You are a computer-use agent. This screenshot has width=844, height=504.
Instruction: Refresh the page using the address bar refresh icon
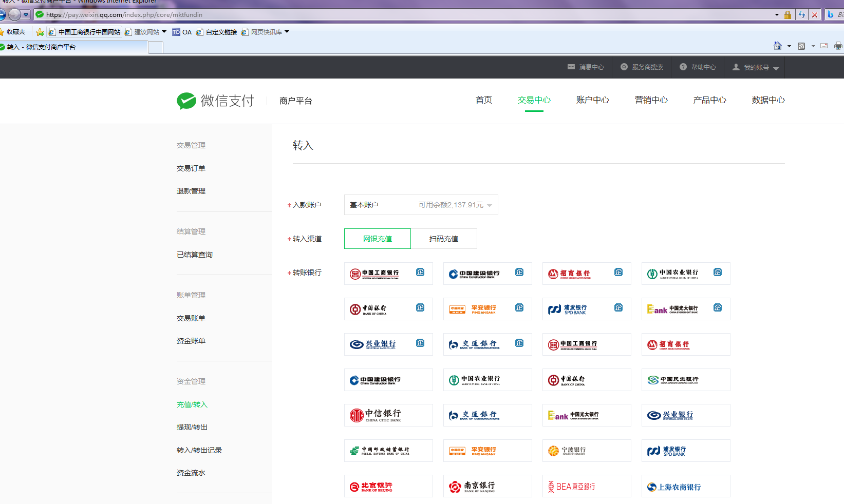(x=802, y=15)
